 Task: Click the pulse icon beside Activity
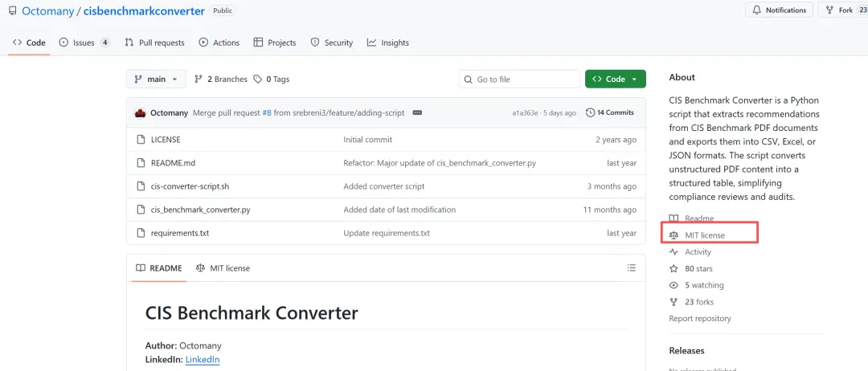pyautogui.click(x=674, y=251)
